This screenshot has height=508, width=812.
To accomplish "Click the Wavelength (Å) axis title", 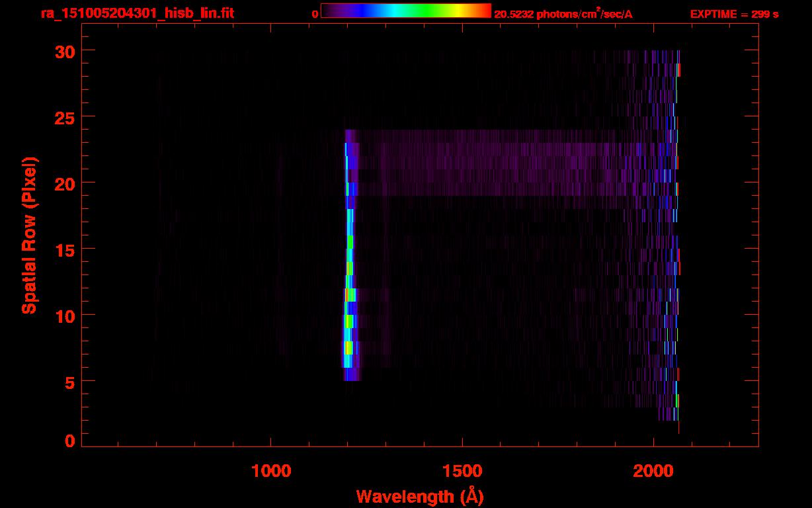I will 420,496.
